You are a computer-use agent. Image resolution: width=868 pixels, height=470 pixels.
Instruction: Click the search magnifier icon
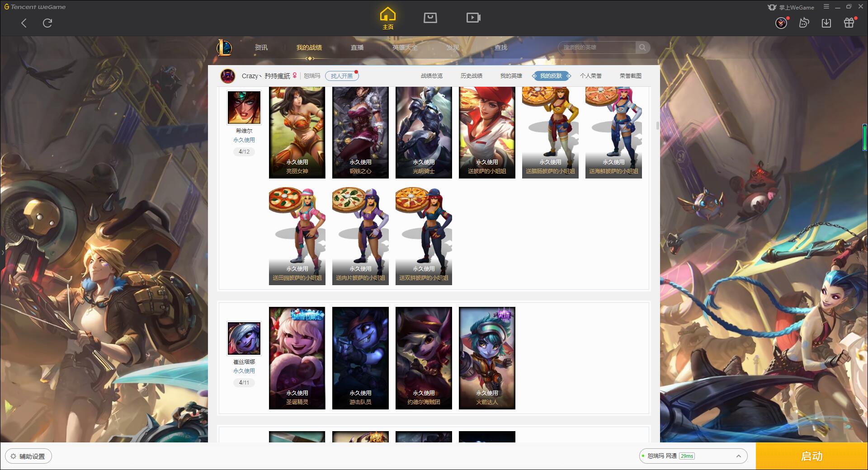point(642,47)
